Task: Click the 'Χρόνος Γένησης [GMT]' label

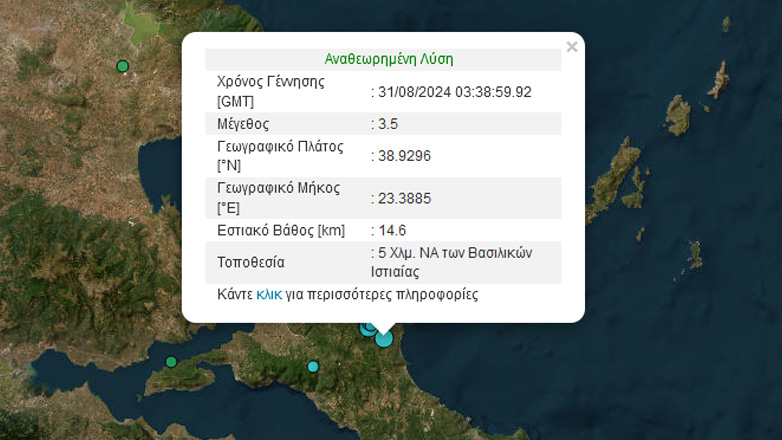Action: (270, 92)
